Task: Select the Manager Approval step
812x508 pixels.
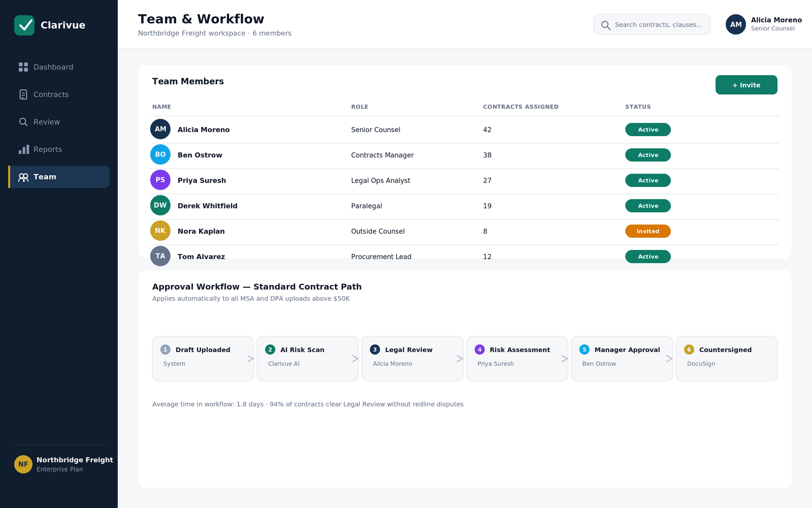Action: tap(622, 359)
